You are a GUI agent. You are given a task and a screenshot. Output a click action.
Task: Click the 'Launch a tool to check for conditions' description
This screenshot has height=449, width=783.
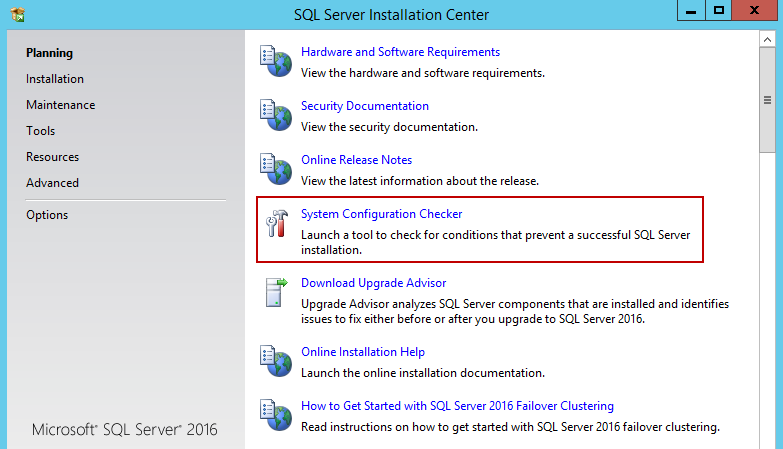[x=495, y=242]
